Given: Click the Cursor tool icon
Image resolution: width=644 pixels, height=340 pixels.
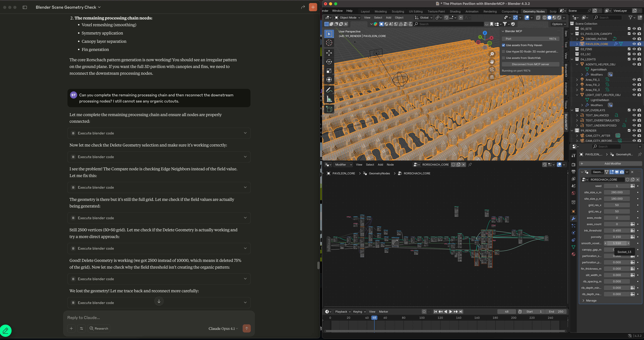Looking at the screenshot, I should pos(329,43).
